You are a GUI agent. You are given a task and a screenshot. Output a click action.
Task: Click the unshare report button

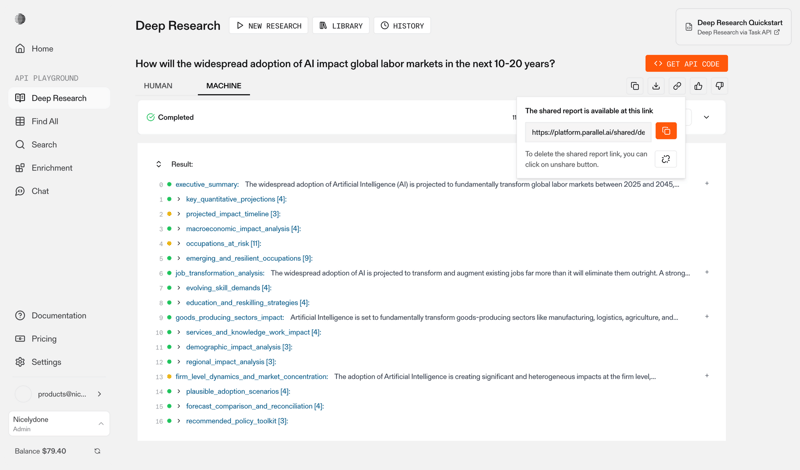(x=666, y=159)
